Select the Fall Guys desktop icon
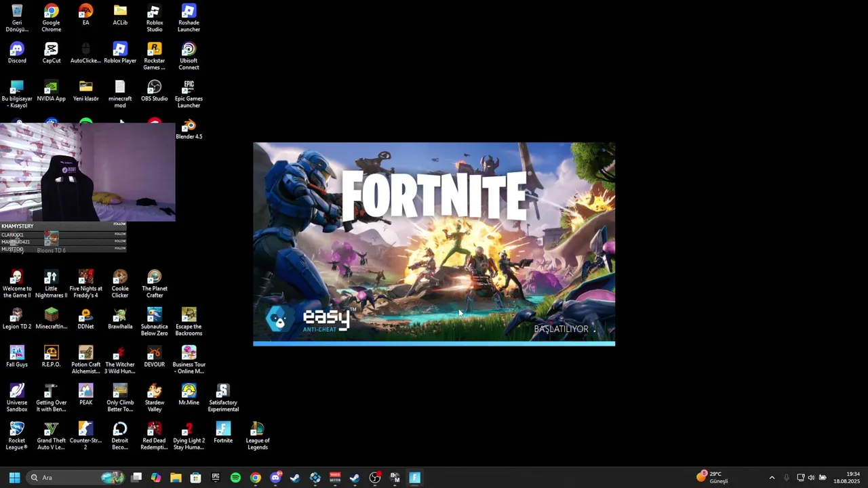 click(17, 357)
